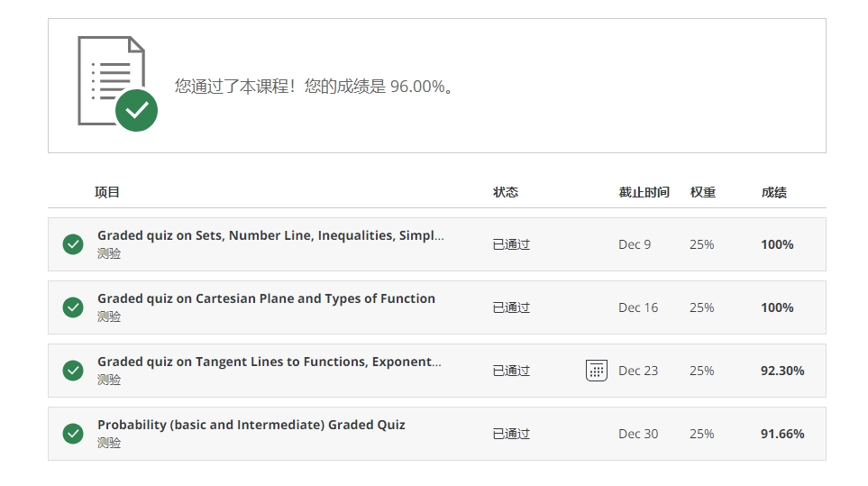Click green checkmark beside Probability quiz
The image size is (868, 486).
point(73,434)
